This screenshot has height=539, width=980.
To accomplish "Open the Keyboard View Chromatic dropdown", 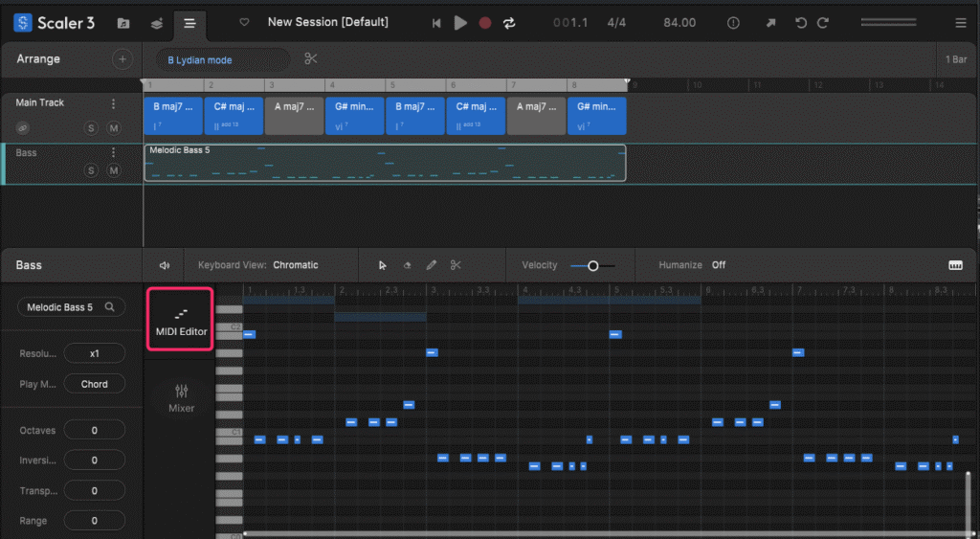I will click(295, 265).
